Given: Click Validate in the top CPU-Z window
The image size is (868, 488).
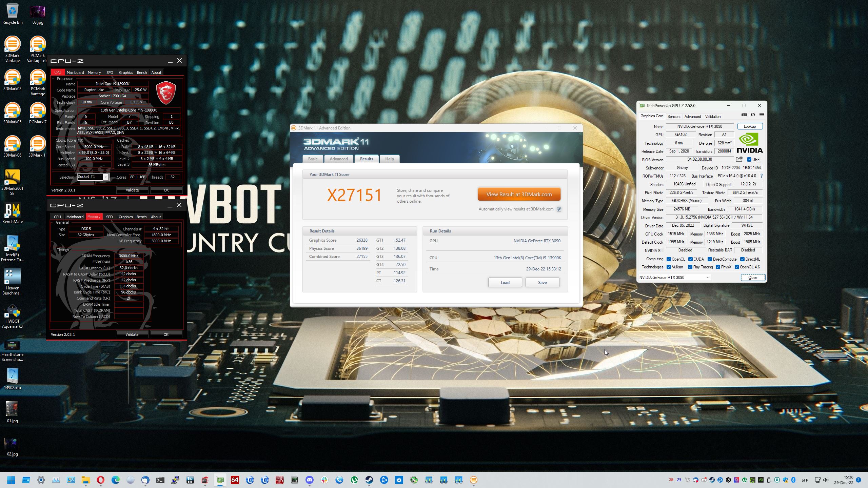Looking at the screenshot, I should tap(132, 190).
